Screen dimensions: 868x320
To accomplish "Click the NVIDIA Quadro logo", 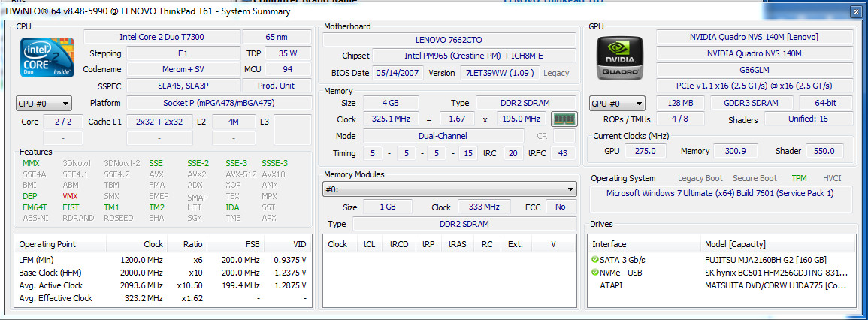I will pos(620,57).
